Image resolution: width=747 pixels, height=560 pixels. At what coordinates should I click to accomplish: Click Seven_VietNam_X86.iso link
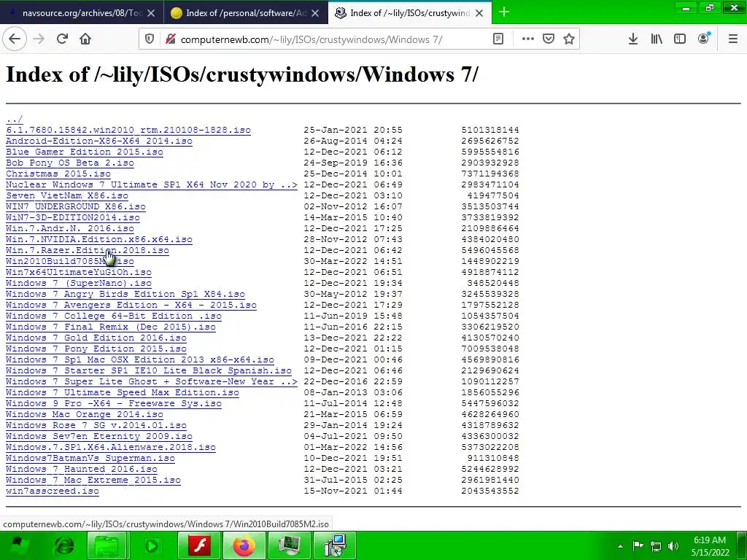[x=66, y=195]
